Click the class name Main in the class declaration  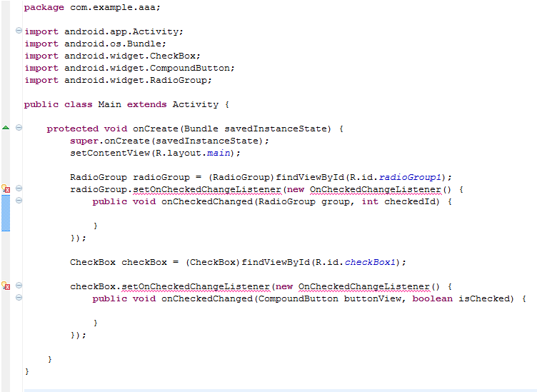(x=109, y=105)
